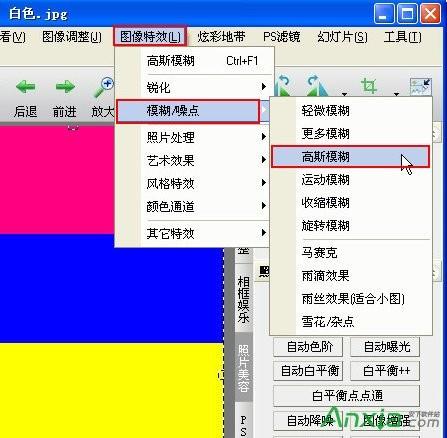Choose 马赛克 in the submenu
Image resolution: width=447 pixels, height=438 pixels.
[x=351, y=252]
